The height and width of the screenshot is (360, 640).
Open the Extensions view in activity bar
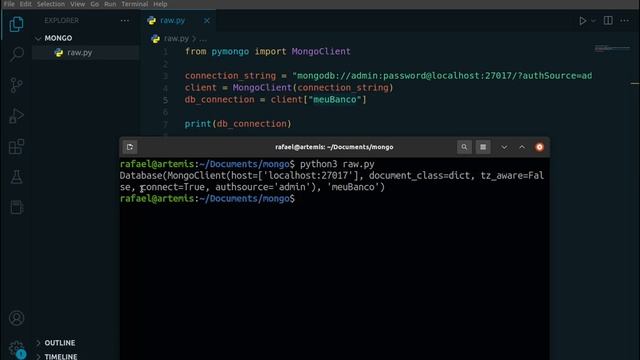click(16, 147)
